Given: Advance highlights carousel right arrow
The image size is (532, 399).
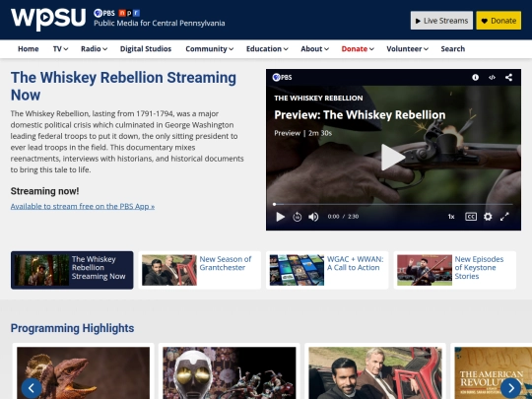Looking at the screenshot, I should pyautogui.click(x=510, y=388).
